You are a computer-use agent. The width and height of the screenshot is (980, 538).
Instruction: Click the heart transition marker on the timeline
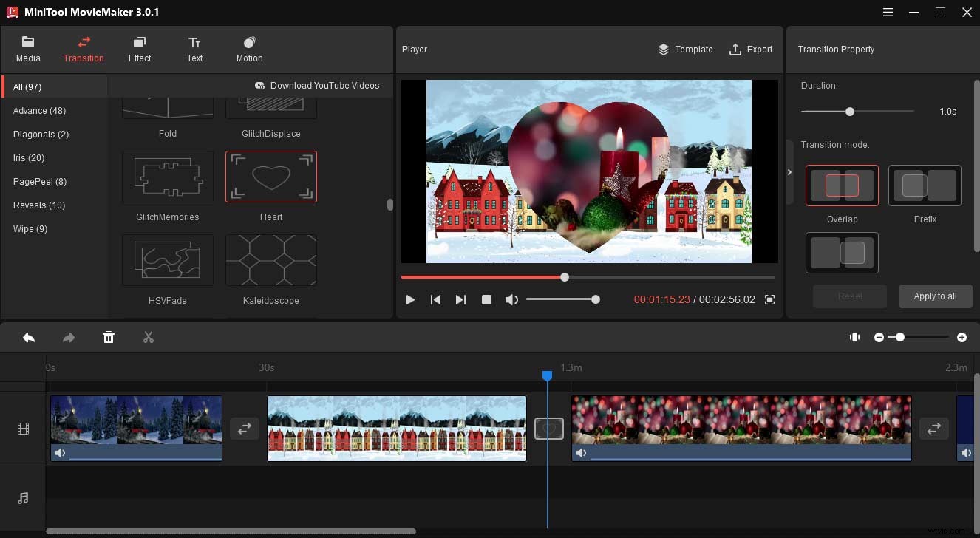pyautogui.click(x=549, y=428)
